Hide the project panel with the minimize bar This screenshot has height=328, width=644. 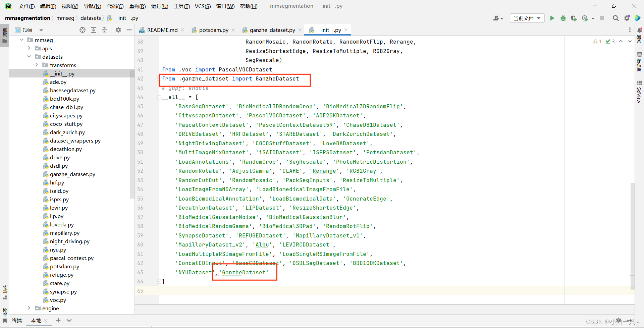pyautogui.click(x=129, y=30)
